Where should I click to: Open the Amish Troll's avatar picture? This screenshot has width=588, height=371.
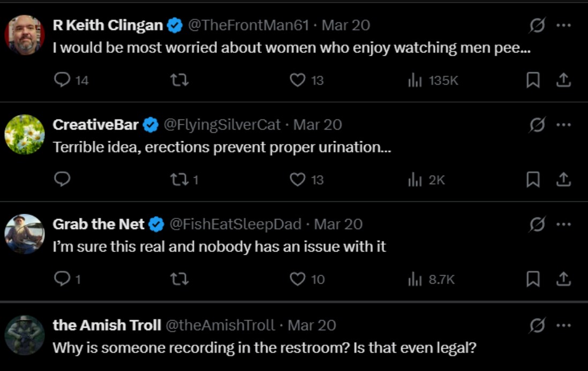25,335
